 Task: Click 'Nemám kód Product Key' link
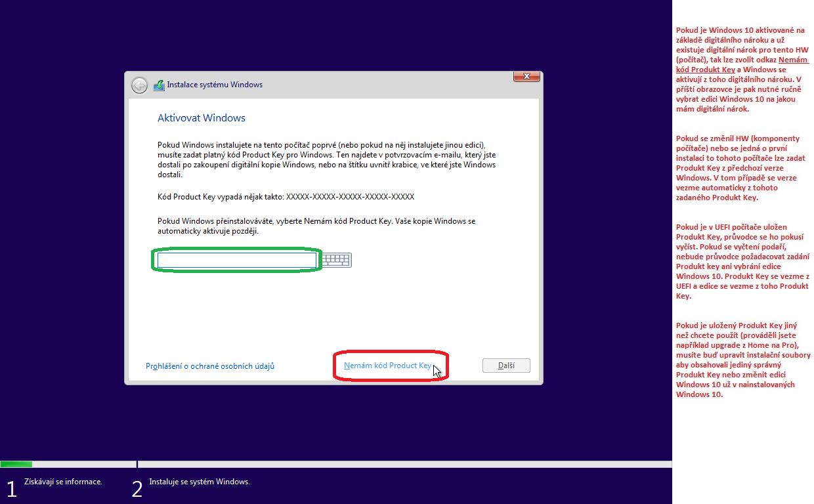[x=387, y=366]
